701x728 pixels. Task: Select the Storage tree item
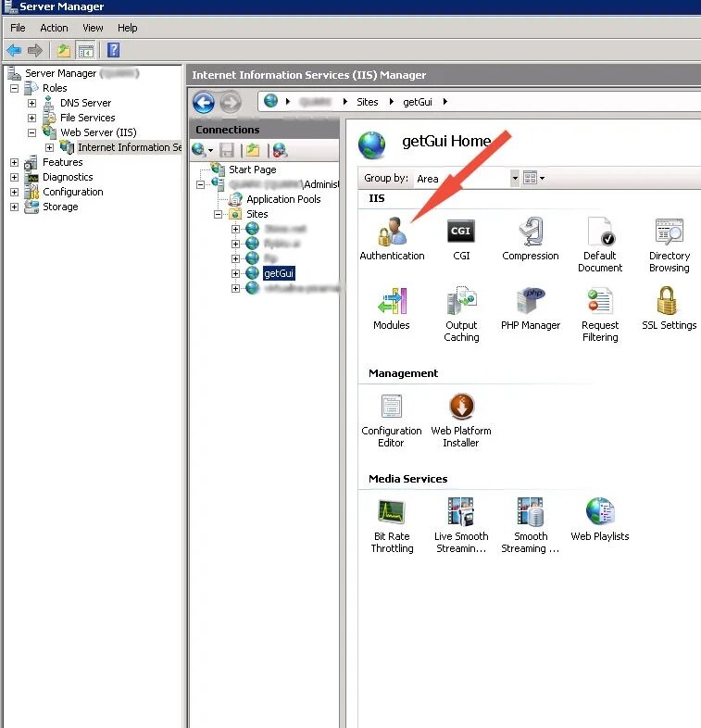coord(60,207)
